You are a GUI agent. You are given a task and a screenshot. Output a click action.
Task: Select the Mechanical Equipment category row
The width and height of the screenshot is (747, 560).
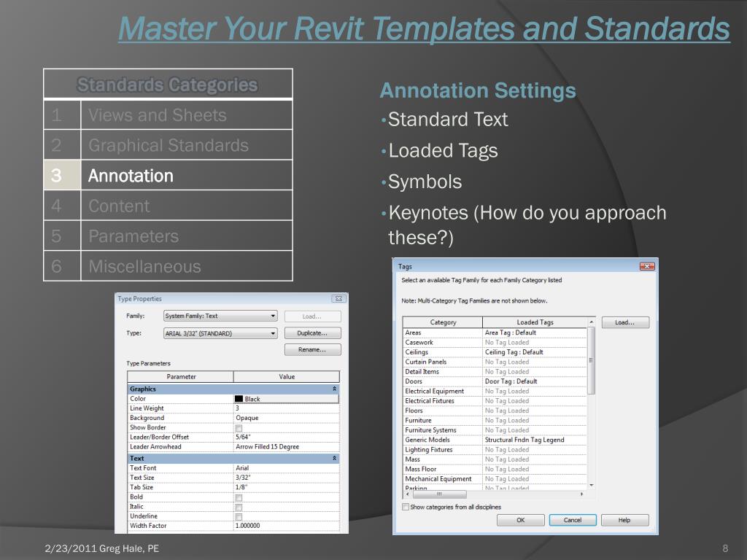coord(495,478)
